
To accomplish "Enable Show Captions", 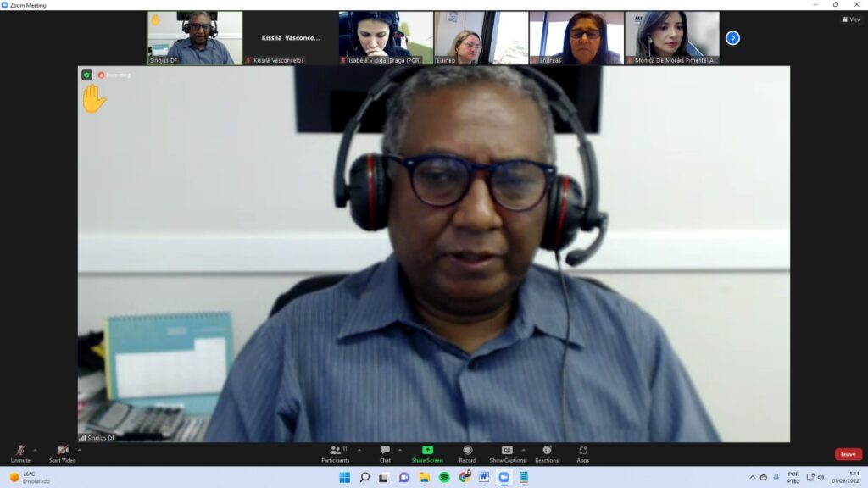I will (x=507, y=452).
